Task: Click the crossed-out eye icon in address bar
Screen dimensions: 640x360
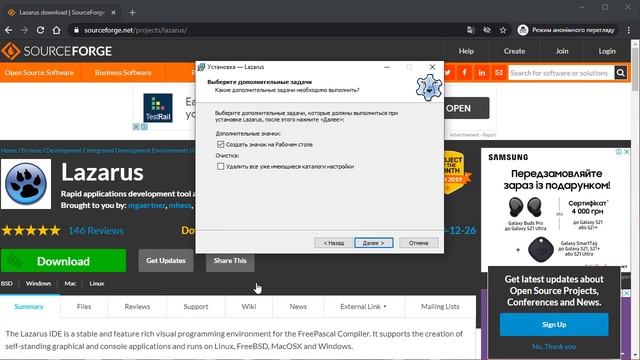Action: tap(487, 30)
